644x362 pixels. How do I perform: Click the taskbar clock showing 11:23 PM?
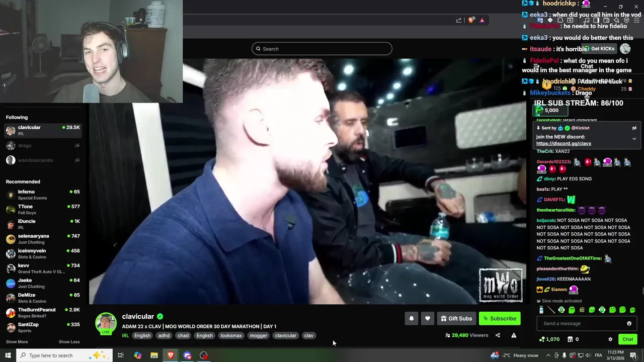(615, 355)
